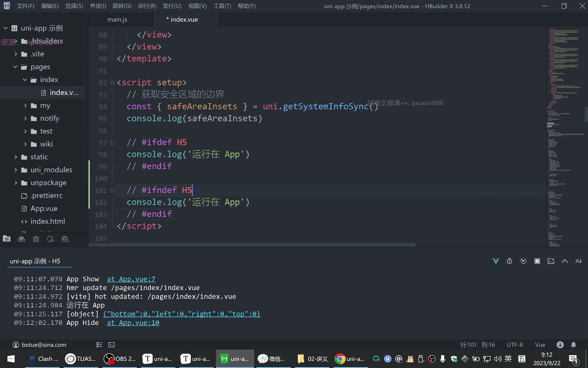Open the 工具(T) menu
This screenshot has width=588, height=368.
click(222, 6)
